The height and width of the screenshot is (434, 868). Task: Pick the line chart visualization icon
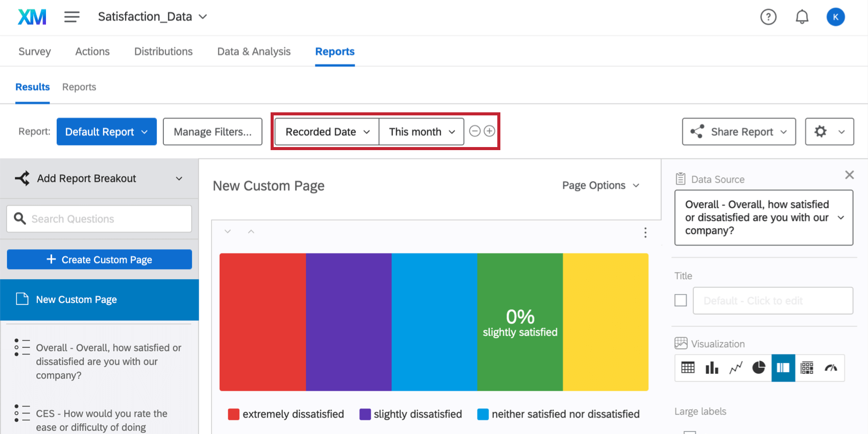click(736, 368)
